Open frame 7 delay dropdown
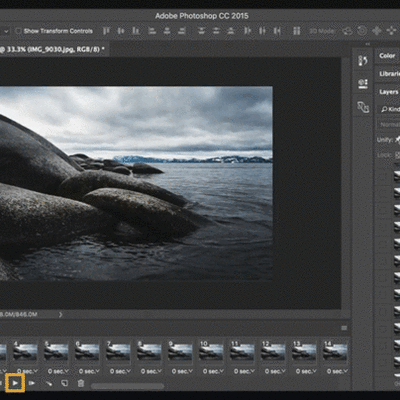 click(x=120, y=371)
